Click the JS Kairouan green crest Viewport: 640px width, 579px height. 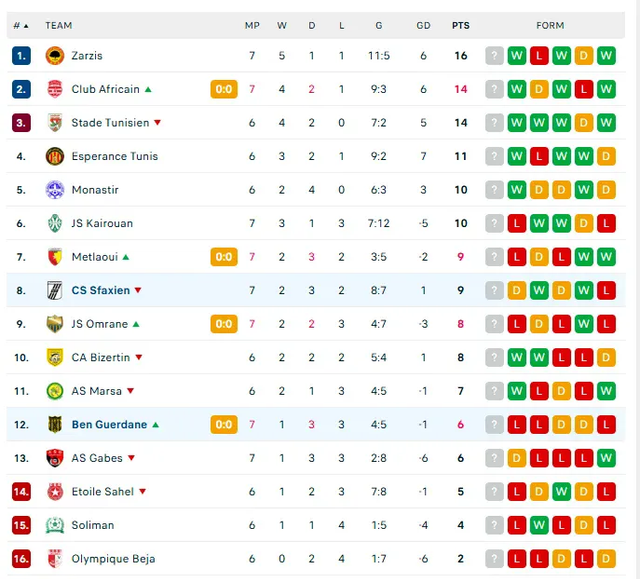[55, 223]
